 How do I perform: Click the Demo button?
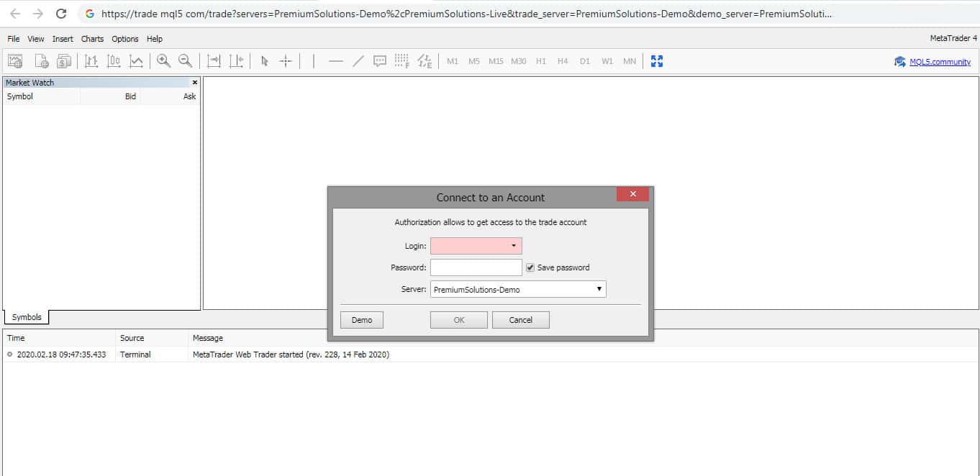[362, 320]
